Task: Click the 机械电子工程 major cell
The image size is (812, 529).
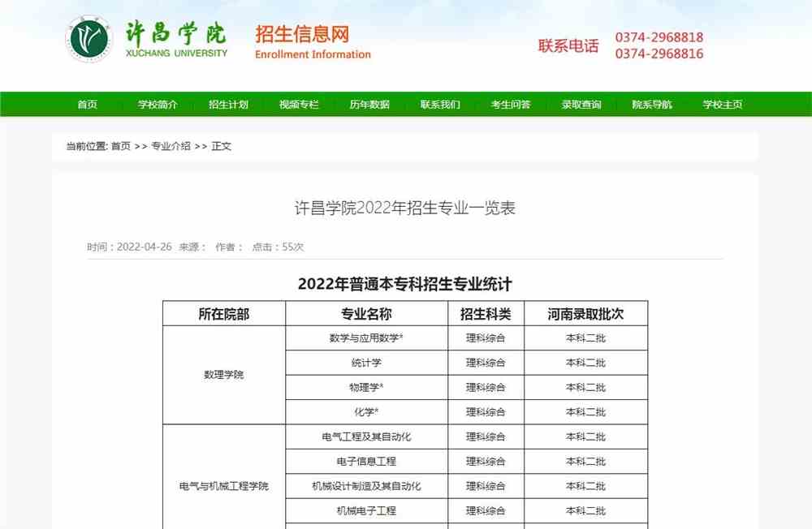Action: click(366, 511)
